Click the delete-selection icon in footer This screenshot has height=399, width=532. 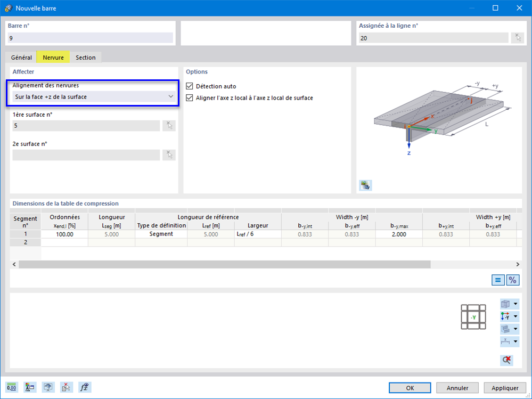click(67, 387)
